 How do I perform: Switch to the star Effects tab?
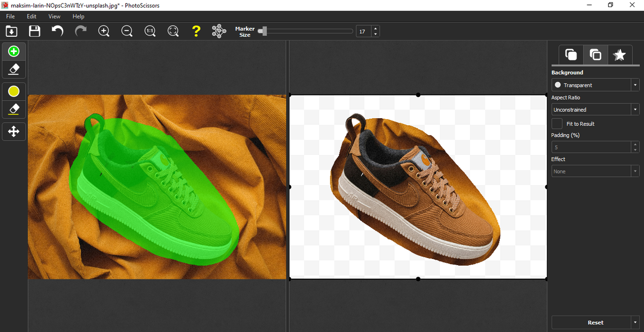[619, 55]
